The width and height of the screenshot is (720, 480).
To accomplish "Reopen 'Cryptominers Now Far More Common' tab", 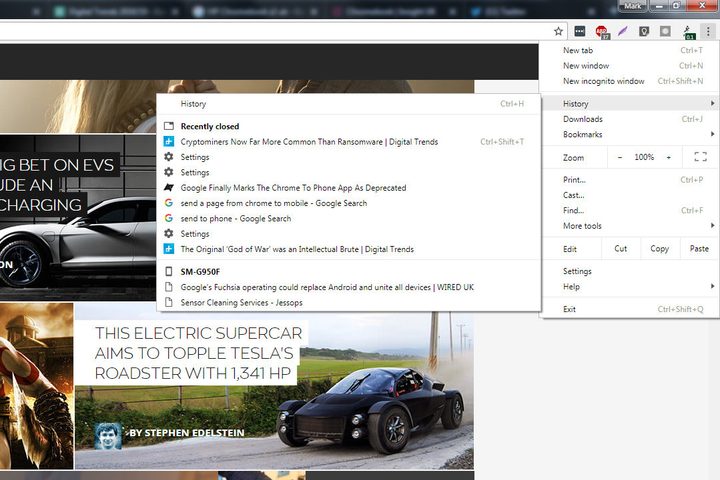I will 349,141.
